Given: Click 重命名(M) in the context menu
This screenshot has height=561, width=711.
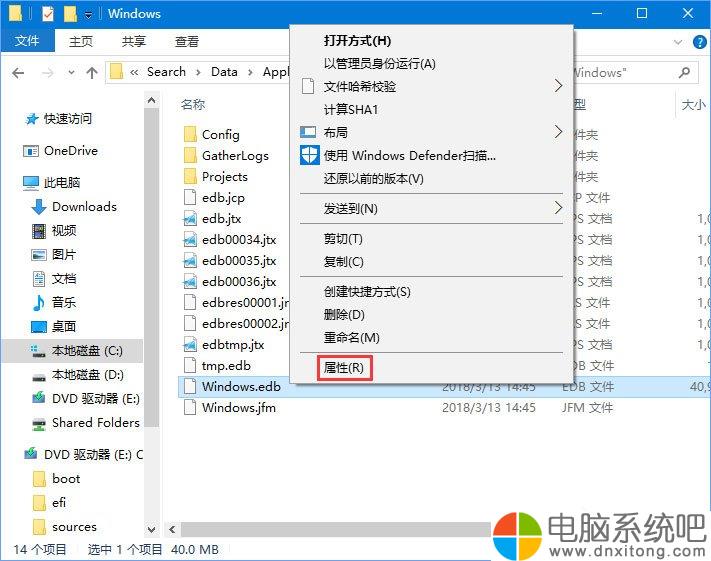Looking at the screenshot, I should 351,337.
